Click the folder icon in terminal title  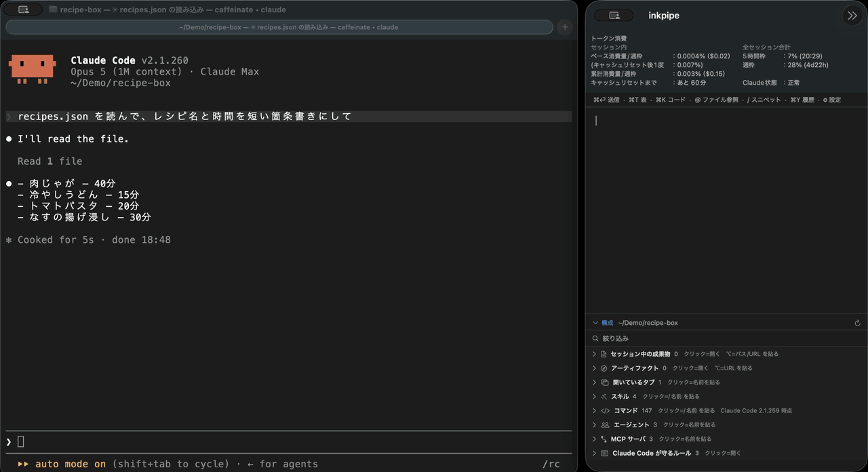click(53, 9)
